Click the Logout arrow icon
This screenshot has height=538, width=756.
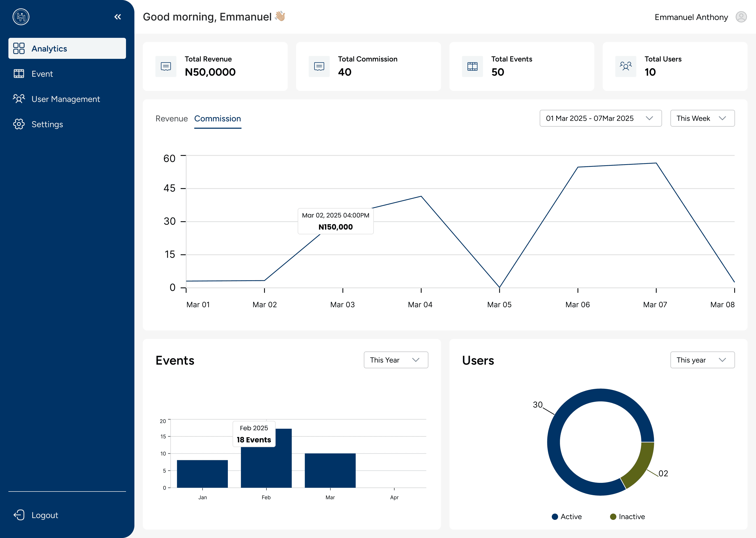pos(19,515)
